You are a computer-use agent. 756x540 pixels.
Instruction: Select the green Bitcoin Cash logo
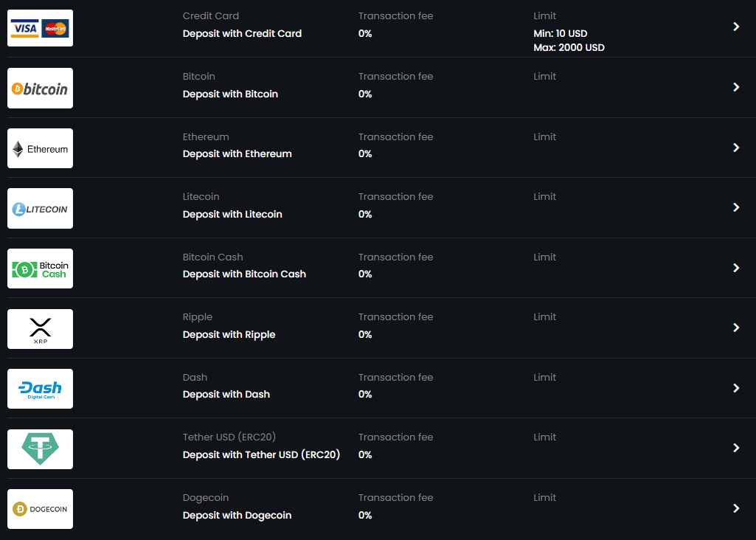click(40, 269)
